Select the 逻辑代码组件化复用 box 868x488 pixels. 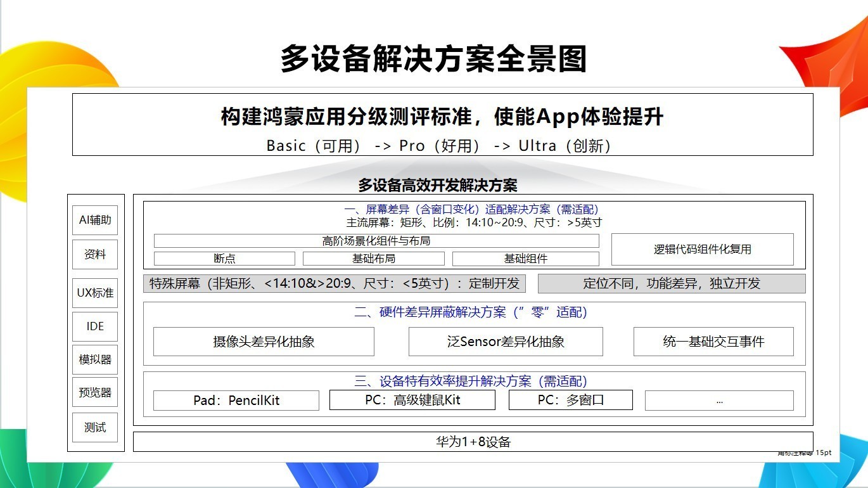702,249
